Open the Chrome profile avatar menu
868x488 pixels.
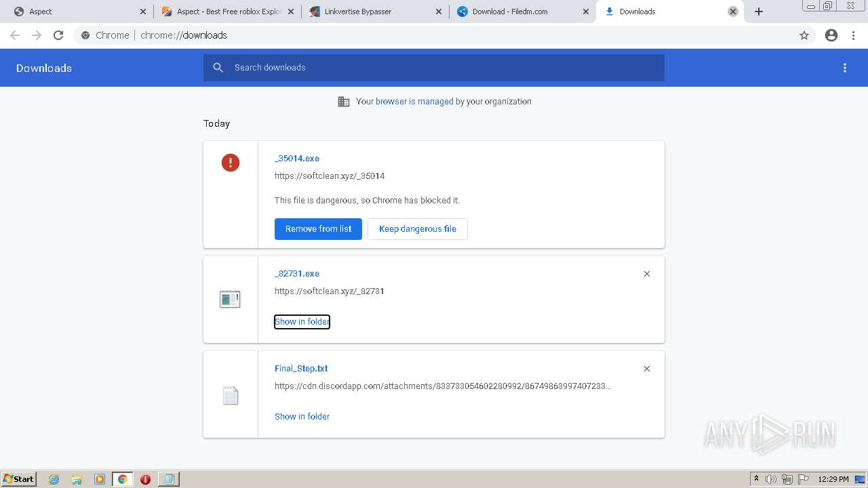click(x=831, y=35)
